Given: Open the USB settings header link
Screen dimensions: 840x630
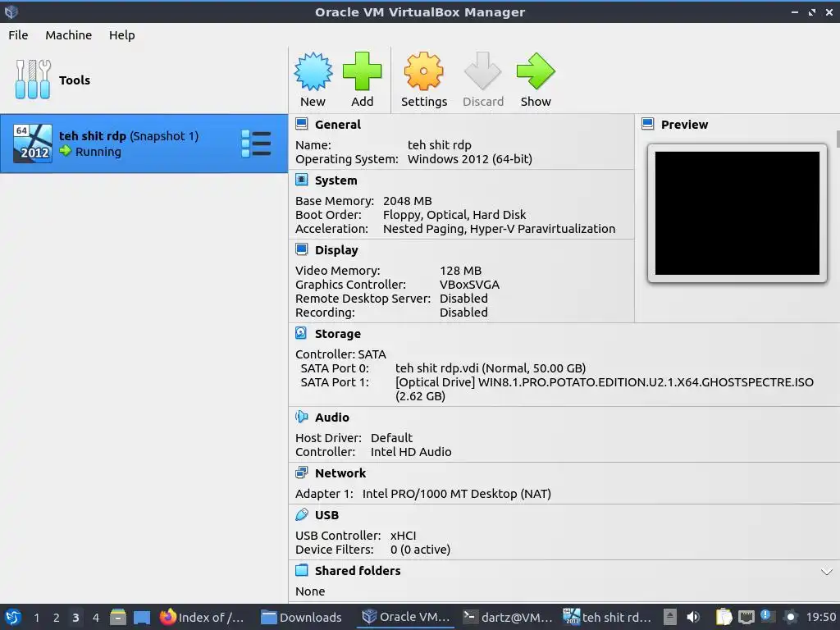Looking at the screenshot, I should coord(326,515).
